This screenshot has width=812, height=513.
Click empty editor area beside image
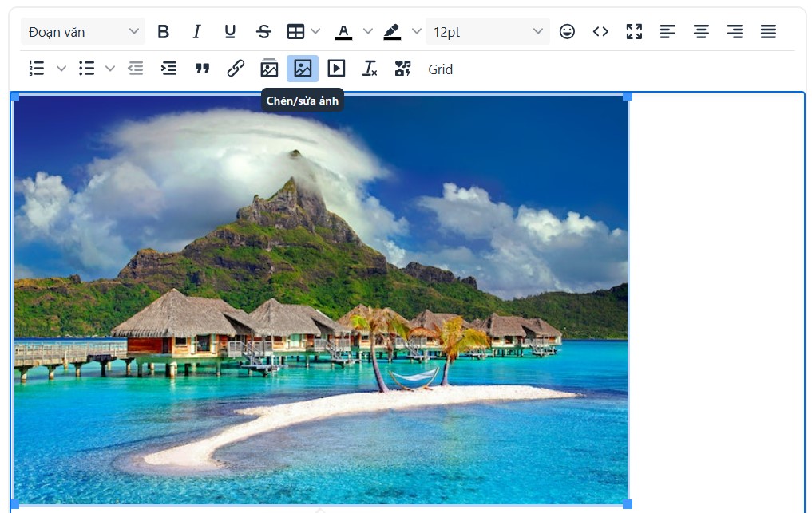point(717,300)
